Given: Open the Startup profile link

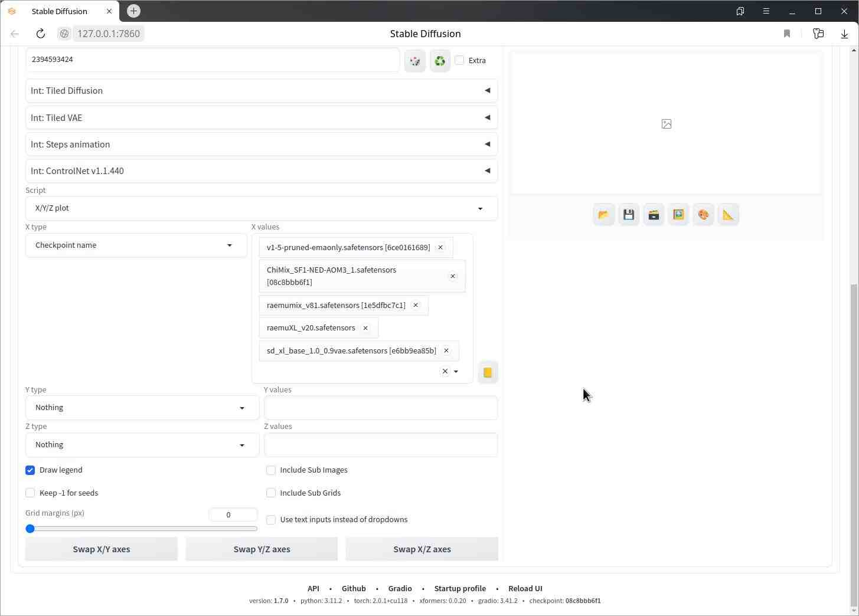Looking at the screenshot, I should 460,588.
